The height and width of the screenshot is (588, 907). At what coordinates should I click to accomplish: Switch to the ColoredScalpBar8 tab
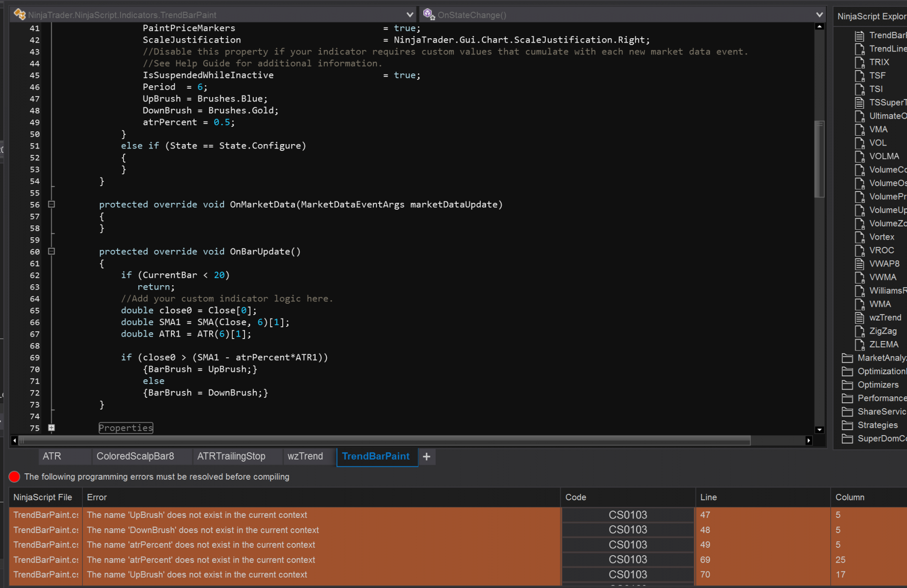135,457
